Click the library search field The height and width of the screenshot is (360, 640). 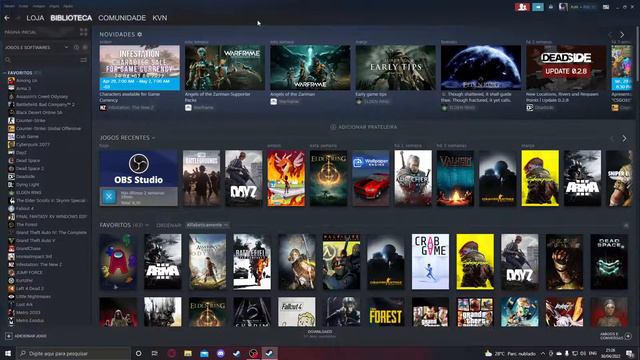point(42,60)
